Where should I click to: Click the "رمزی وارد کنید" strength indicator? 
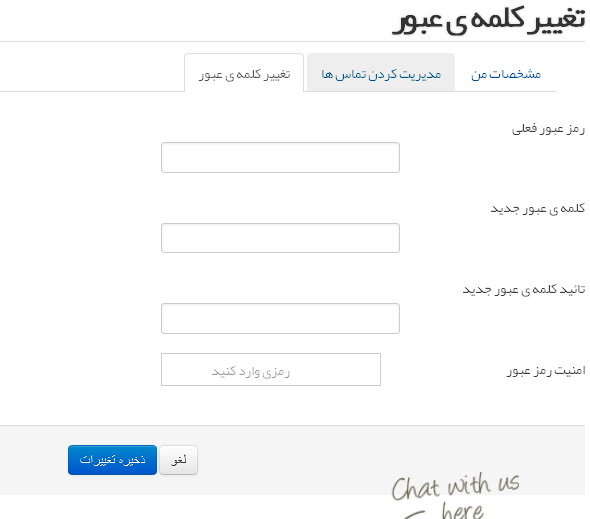[271, 369]
